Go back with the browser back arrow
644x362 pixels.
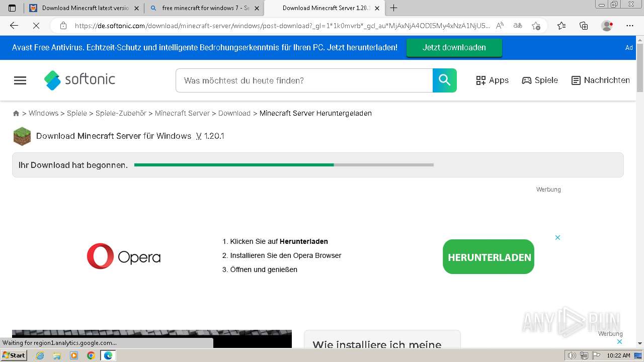(14, 26)
